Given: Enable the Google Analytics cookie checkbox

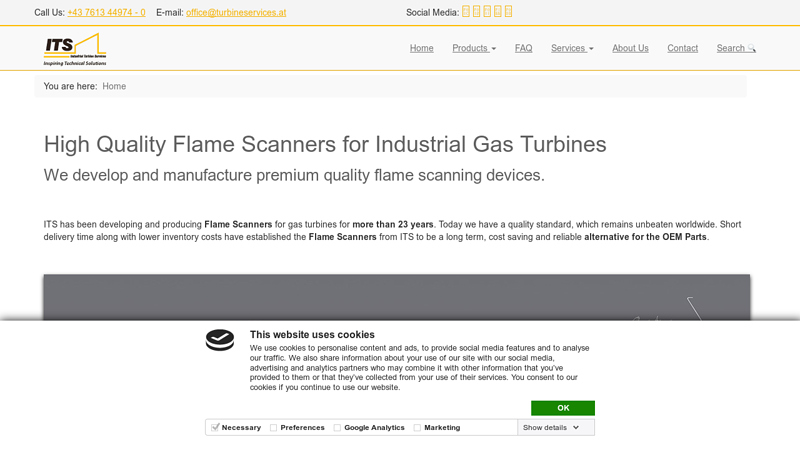Looking at the screenshot, I should (337, 428).
